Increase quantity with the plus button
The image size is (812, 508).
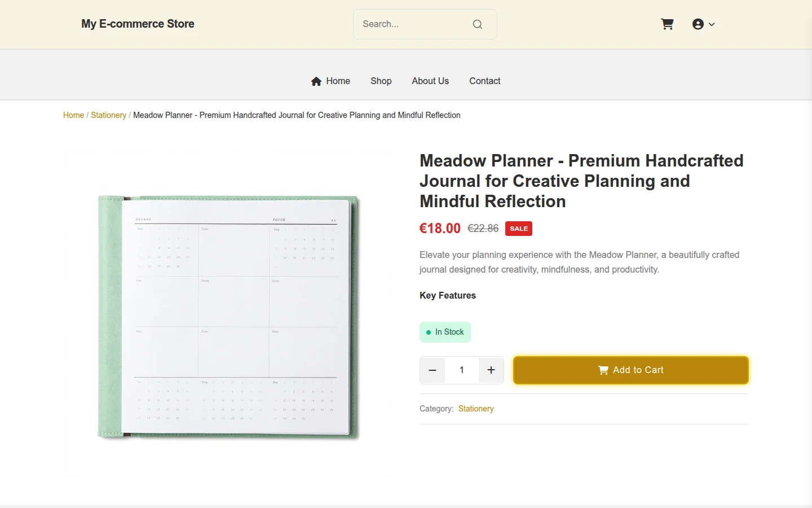tap(491, 370)
